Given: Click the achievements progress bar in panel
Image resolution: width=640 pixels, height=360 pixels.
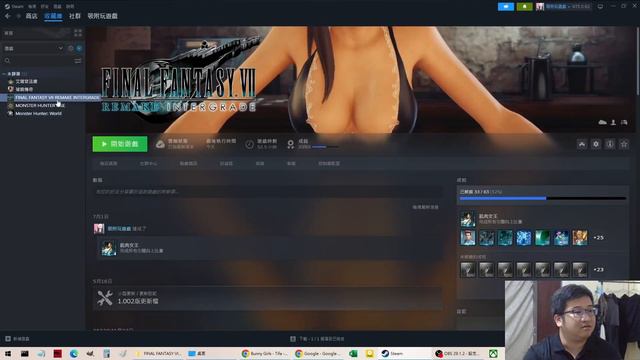Looking at the screenshot, I should click(x=543, y=198).
